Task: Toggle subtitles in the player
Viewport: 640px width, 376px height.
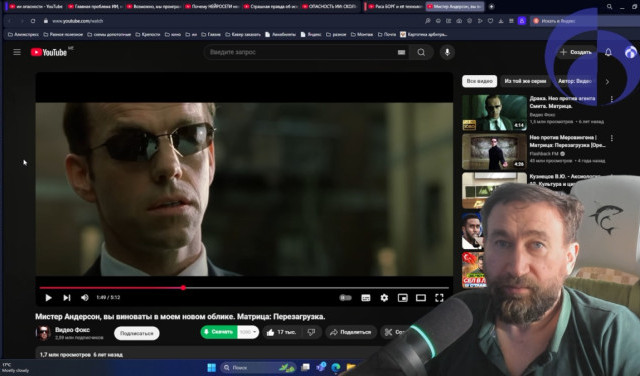Action: click(366, 298)
